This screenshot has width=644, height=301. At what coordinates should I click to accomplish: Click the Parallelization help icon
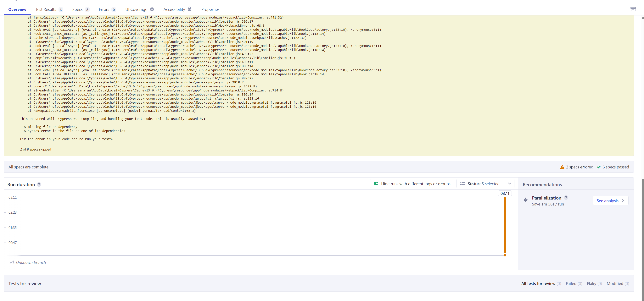pos(566,198)
